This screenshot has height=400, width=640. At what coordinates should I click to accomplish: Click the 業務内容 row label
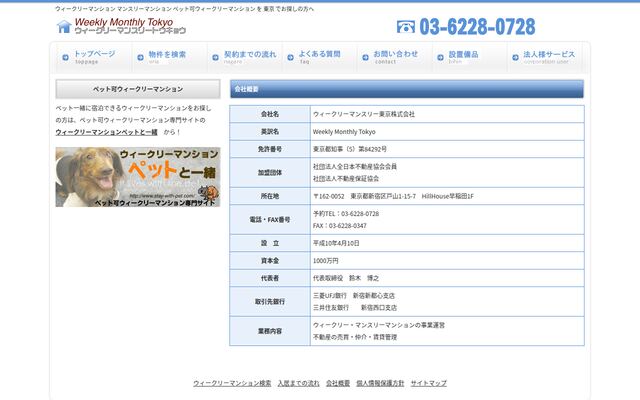point(270,331)
